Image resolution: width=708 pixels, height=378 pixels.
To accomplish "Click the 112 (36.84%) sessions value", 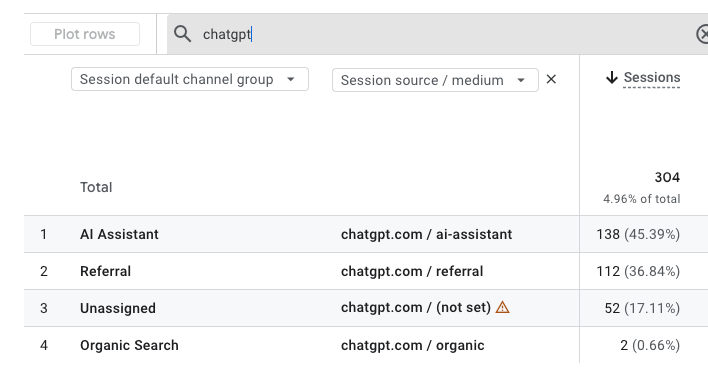I will pyautogui.click(x=638, y=271).
